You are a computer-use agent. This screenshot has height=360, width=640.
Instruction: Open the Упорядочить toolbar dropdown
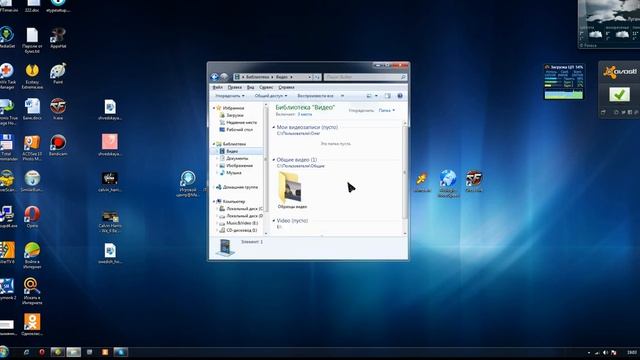230,96
